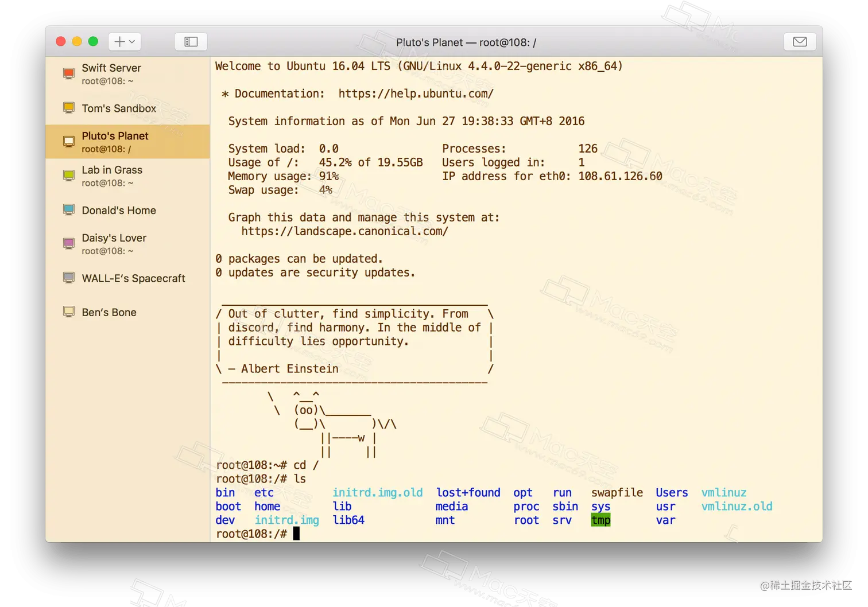Image resolution: width=868 pixels, height=607 pixels.
Task: Click the sbin directory in listing
Action: (x=565, y=507)
